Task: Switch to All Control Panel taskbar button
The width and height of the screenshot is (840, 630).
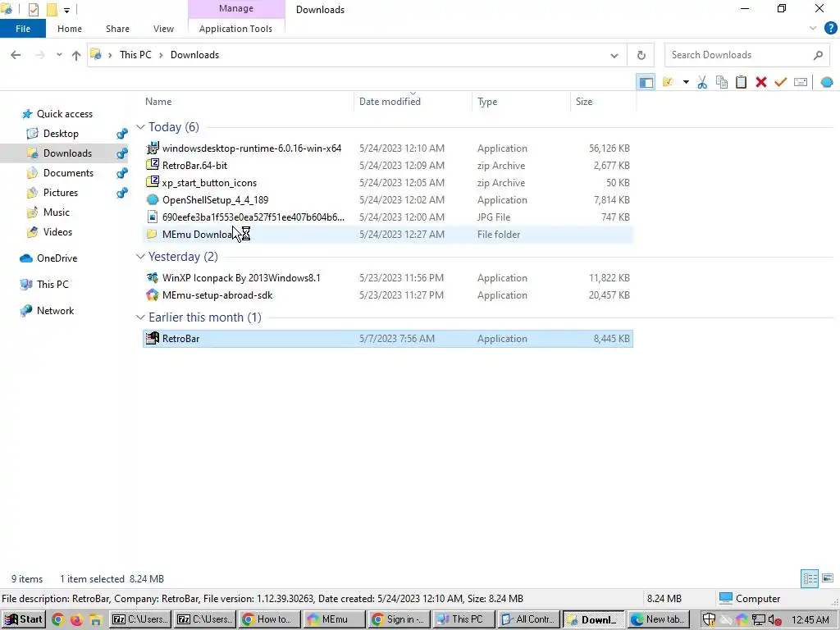Action: 528,620
